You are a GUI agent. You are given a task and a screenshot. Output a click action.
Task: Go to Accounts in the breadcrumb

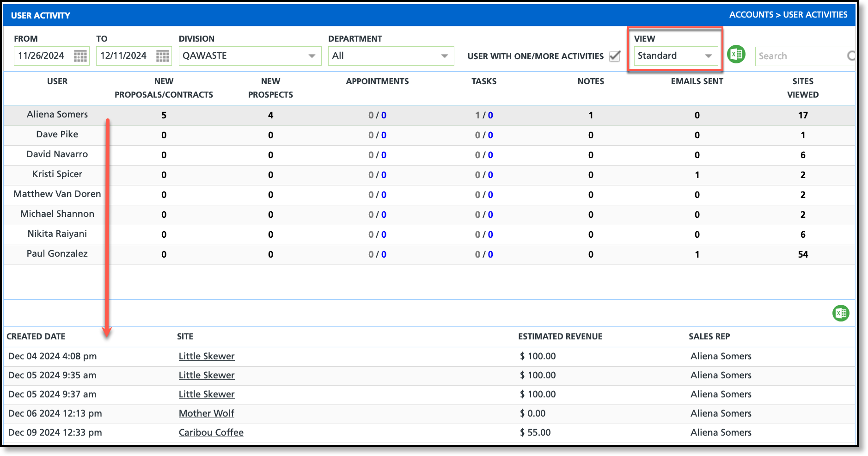pos(751,15)
